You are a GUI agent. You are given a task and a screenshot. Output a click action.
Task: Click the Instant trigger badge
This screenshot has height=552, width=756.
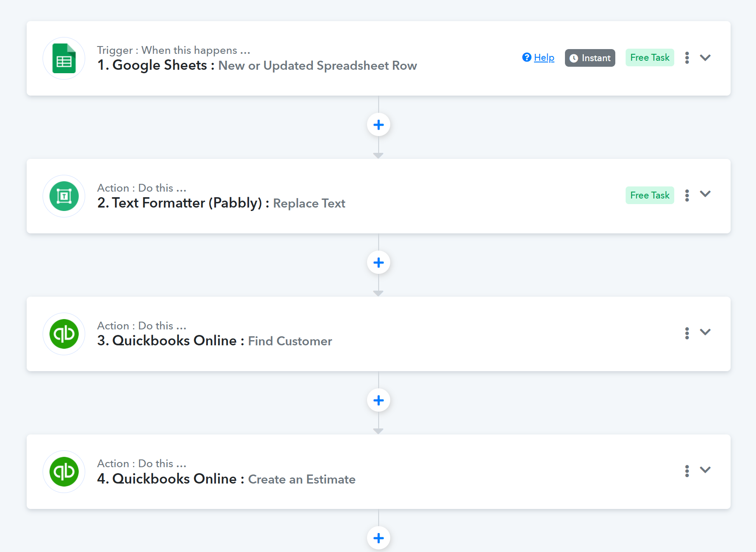tap(590, 58)
